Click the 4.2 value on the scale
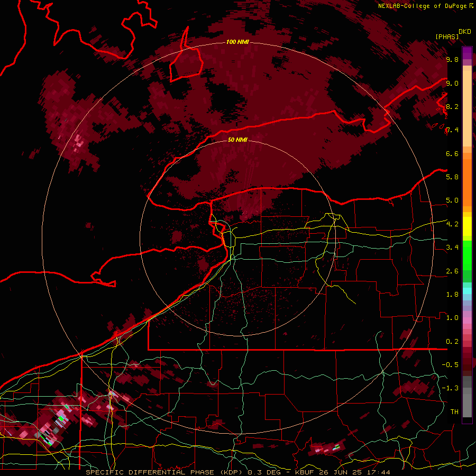The width and height of the screenshot is (476, 476). [452, 224]
